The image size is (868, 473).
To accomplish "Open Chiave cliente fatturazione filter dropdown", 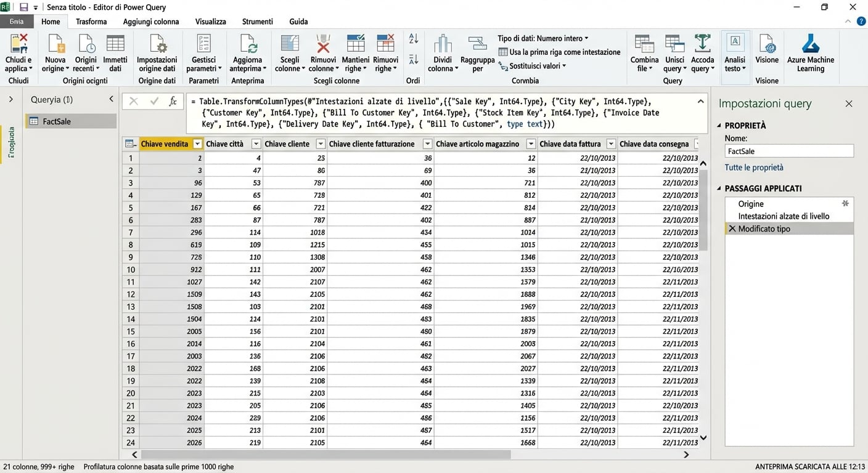I will click(427, 144).
